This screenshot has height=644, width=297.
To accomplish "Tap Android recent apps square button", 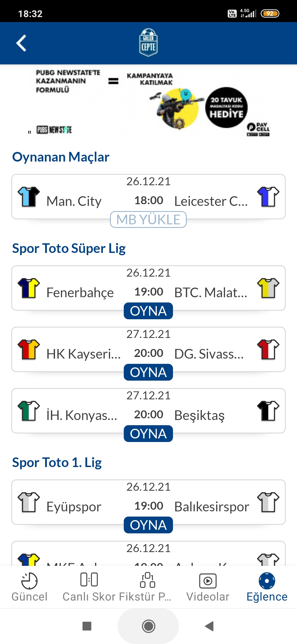I will [x=87, y=626].
